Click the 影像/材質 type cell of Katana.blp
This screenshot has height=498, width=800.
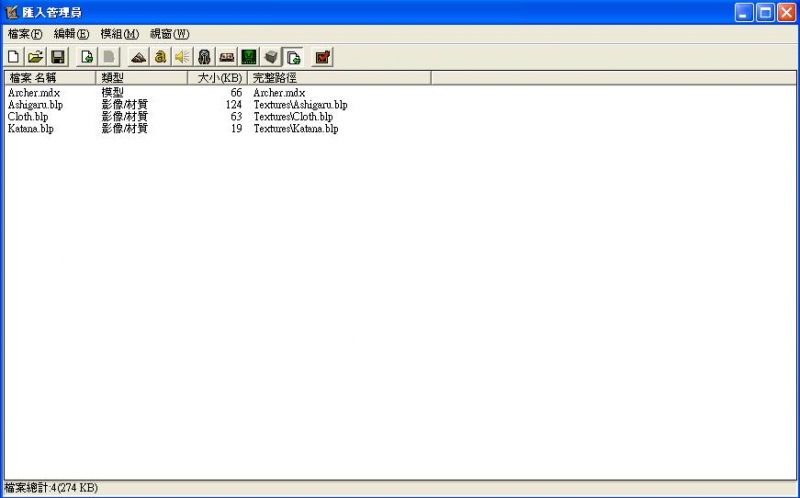(x=124, y=129)
